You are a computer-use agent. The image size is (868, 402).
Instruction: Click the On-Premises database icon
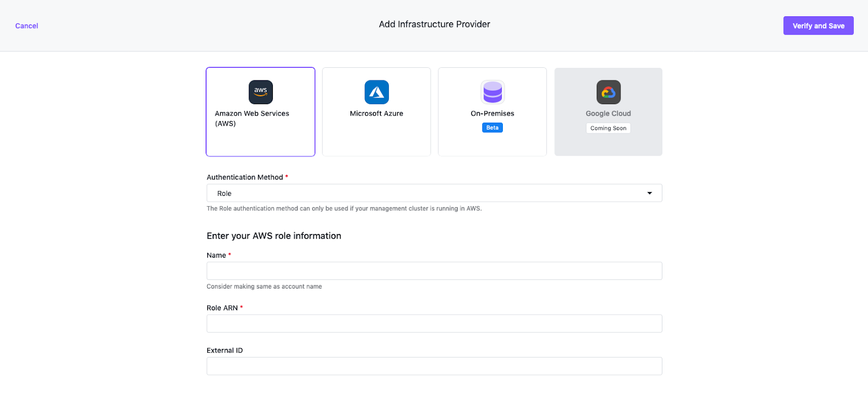[493, 92]
